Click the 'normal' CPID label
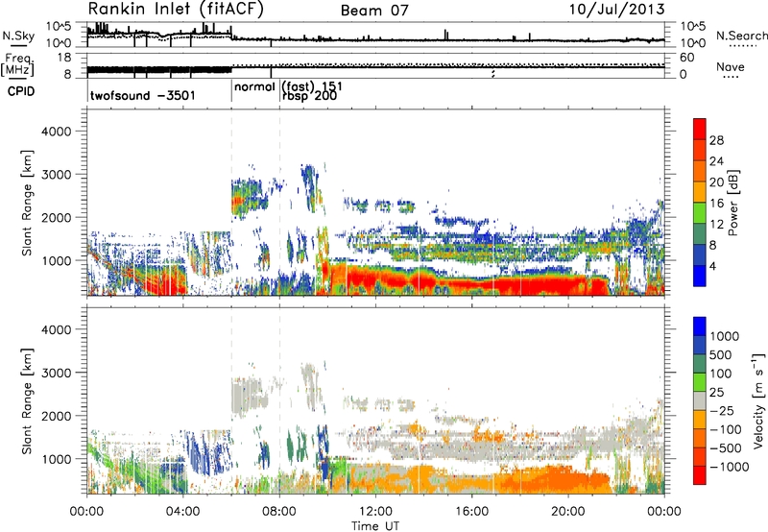The width and height of the screenshot is (768, 532). pos(254,87)
